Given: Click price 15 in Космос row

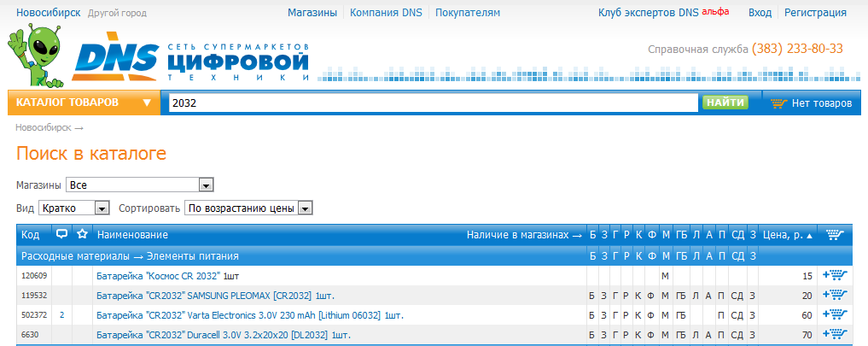Looking at the screenshot, I should pos(807,276).
